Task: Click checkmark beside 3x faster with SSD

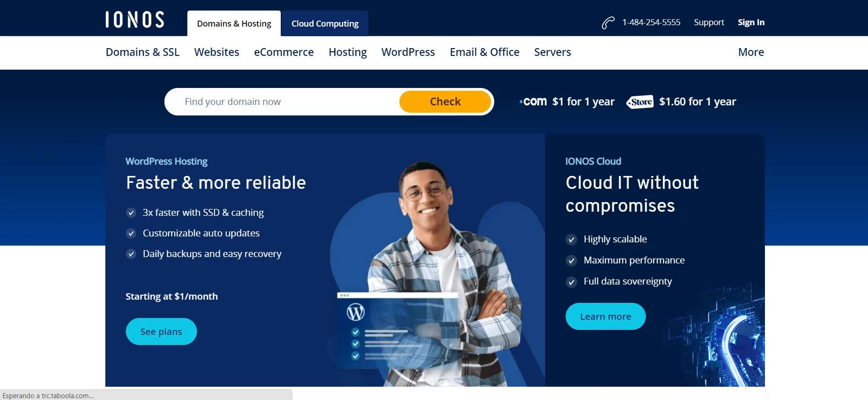Action: [x=131, y=213]
